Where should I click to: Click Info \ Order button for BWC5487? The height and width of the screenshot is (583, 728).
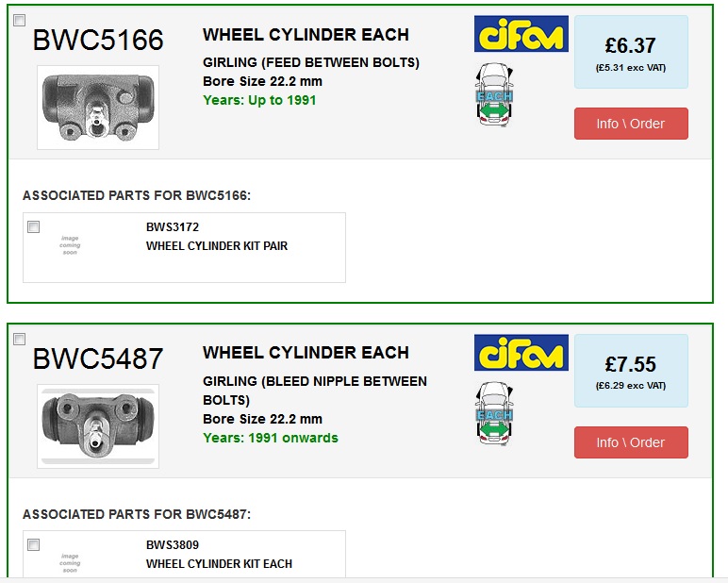point(631,442)
